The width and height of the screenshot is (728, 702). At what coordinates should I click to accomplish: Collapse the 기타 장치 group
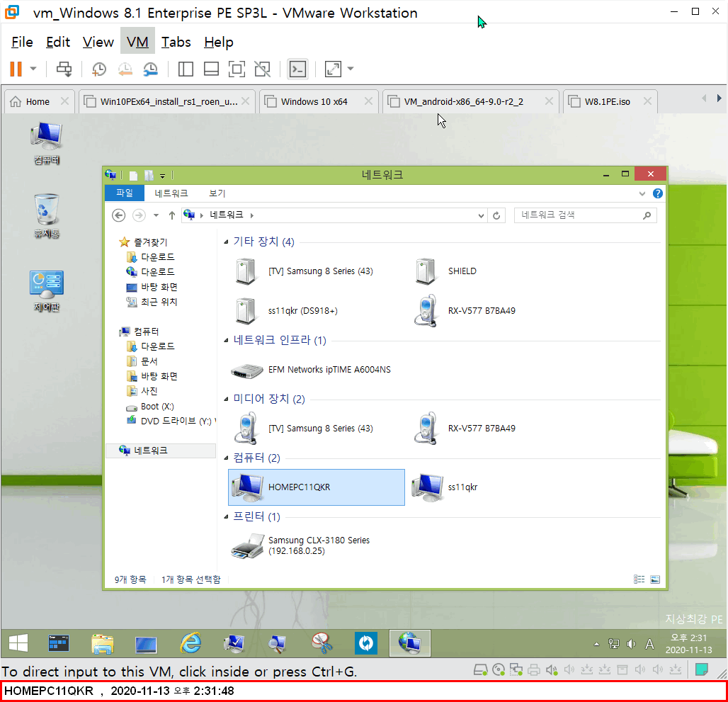(x=226, y=242)
